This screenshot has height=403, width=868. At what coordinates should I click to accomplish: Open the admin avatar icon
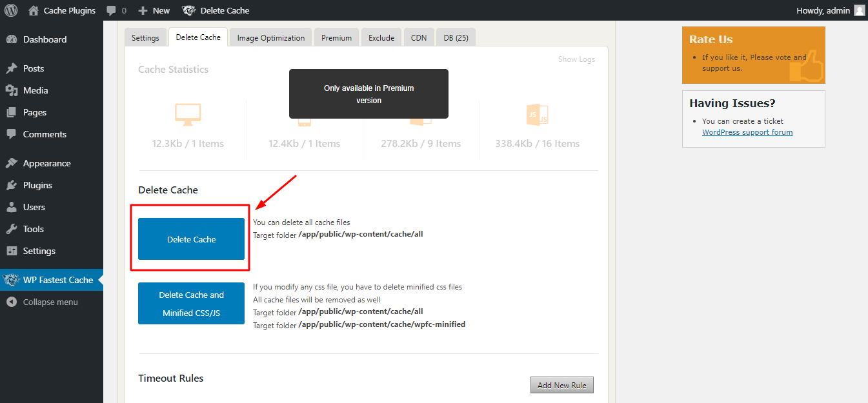tap(859, 10)
